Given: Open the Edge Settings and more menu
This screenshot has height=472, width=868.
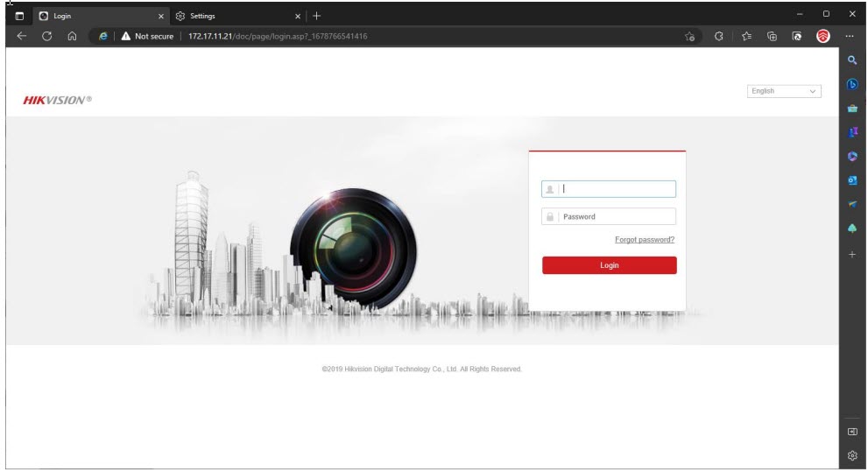Looking at the screenshot, I should point(850,37).
